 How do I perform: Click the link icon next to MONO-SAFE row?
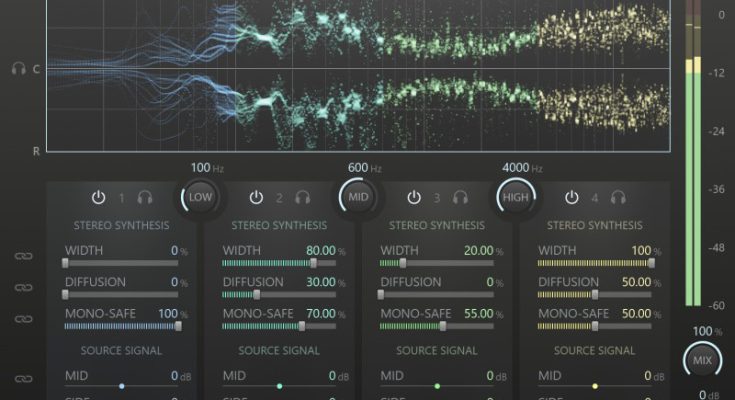click(x=23, y=319)
